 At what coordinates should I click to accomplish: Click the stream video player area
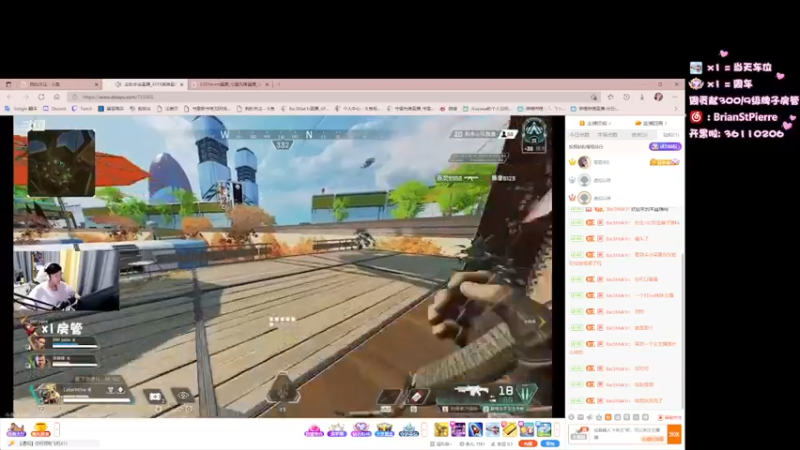[x=283, y=266]
